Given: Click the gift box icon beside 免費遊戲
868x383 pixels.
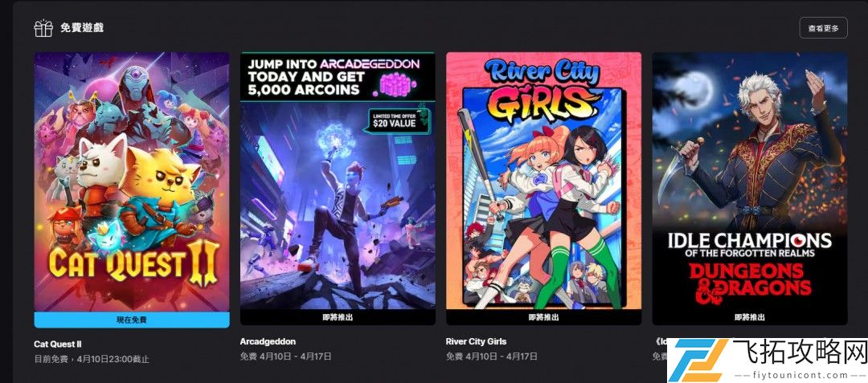Looking at the screenshot, I should pyautogui.click(x=43, y=28).
